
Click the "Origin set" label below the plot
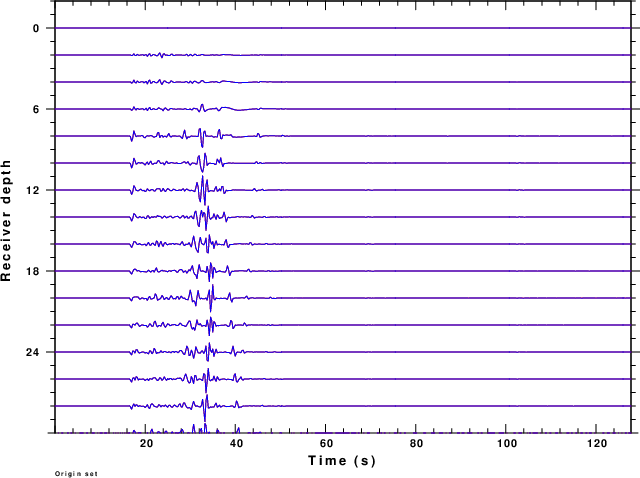point(76,474)
